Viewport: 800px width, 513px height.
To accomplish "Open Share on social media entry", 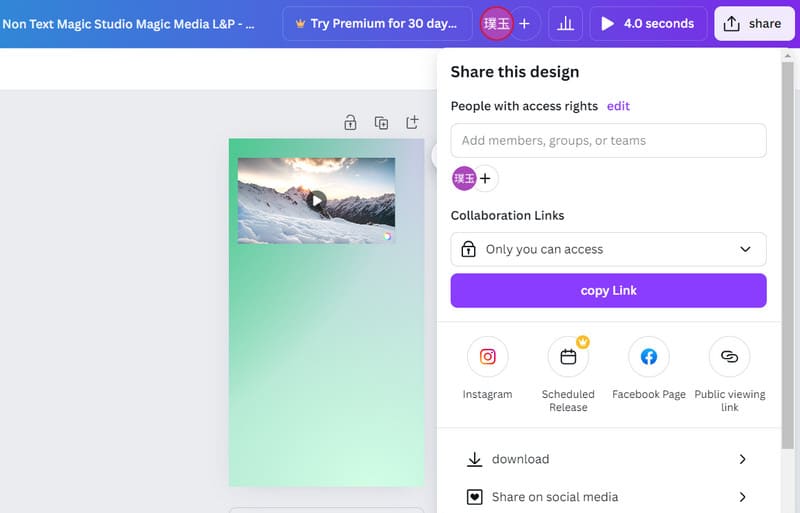I will 554,497.
